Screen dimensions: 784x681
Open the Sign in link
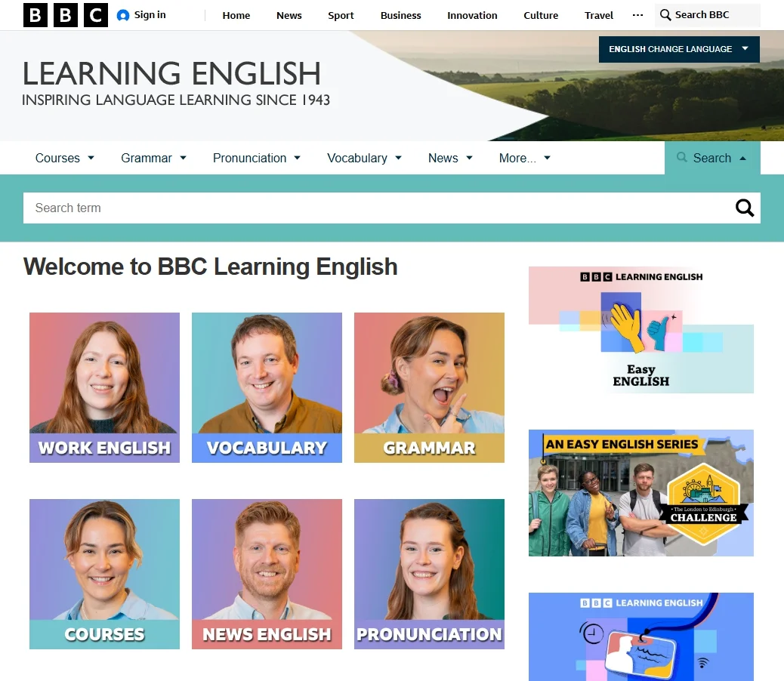pyautogui.click(x=150, y=15)
